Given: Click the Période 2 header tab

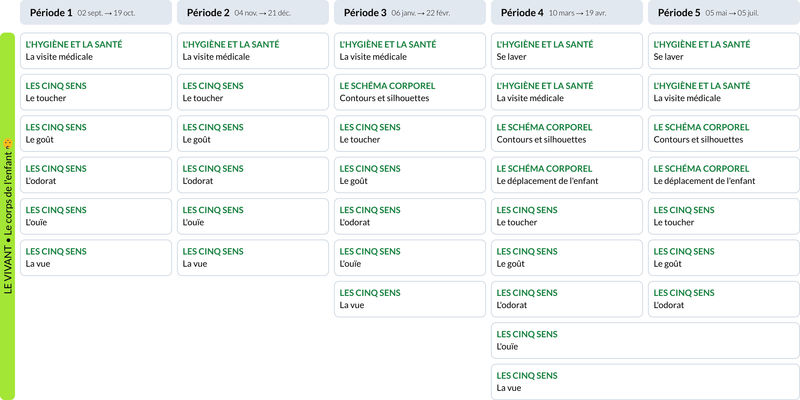Looking at the screenshot, I should coord(252,12).
